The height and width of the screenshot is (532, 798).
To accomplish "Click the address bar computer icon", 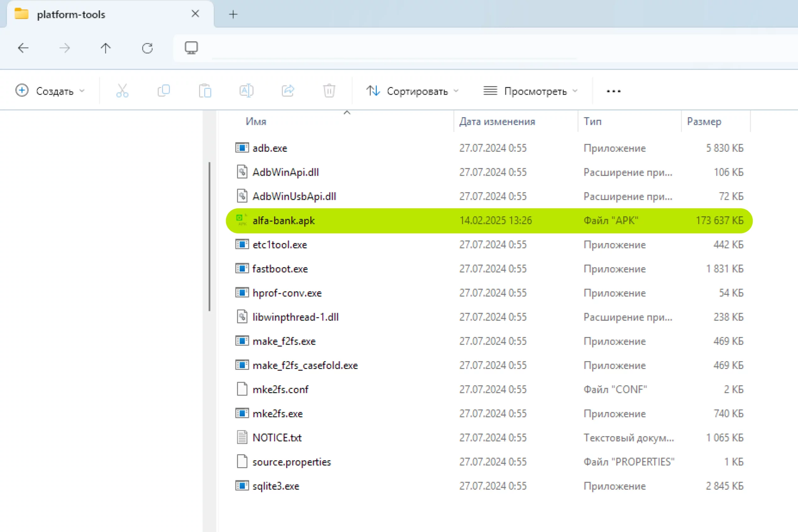I will click(x=191, y=48).
